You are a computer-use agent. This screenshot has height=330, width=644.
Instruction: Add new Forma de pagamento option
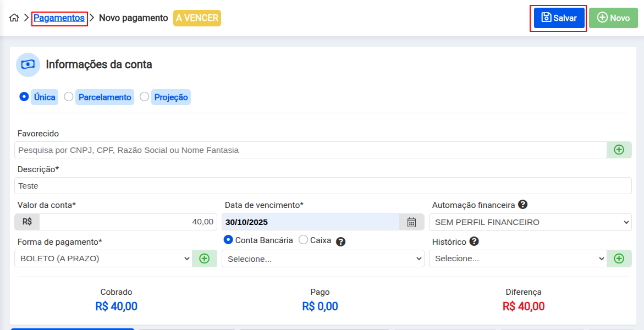coord(204,258)
